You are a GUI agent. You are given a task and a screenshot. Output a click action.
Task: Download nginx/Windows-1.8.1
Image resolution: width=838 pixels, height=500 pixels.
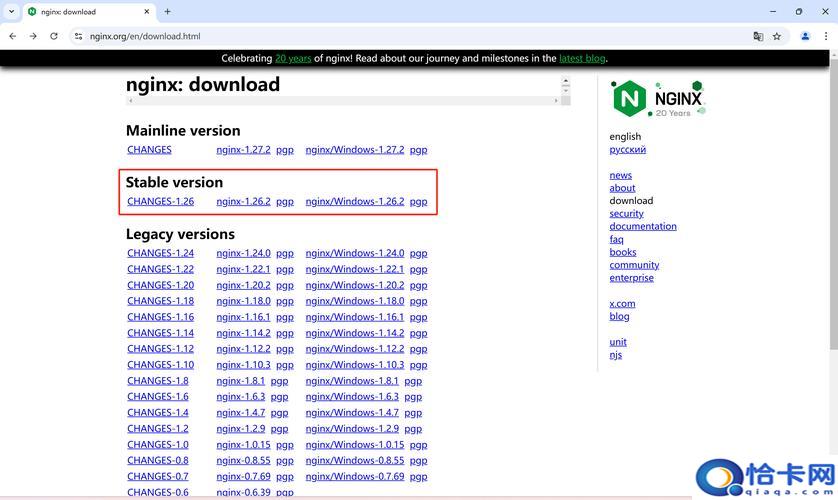tap(352, 381)
